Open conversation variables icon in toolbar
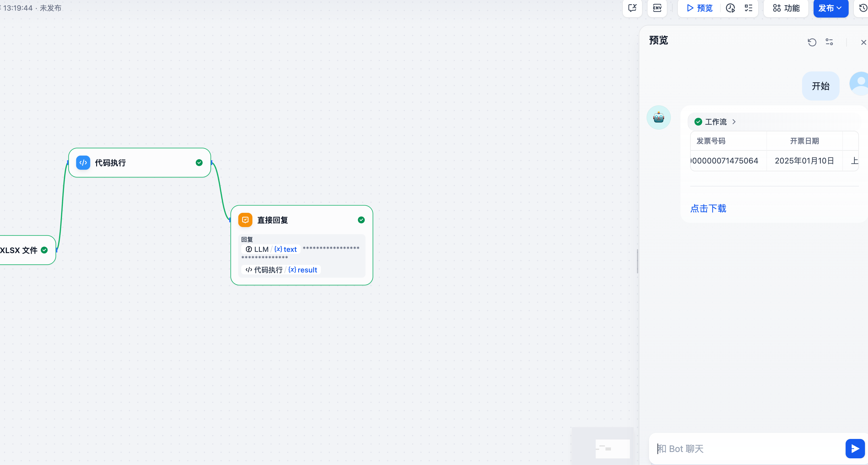Image resolution: width=868 pixels, height=465 pixels. (x=632, y=8)
